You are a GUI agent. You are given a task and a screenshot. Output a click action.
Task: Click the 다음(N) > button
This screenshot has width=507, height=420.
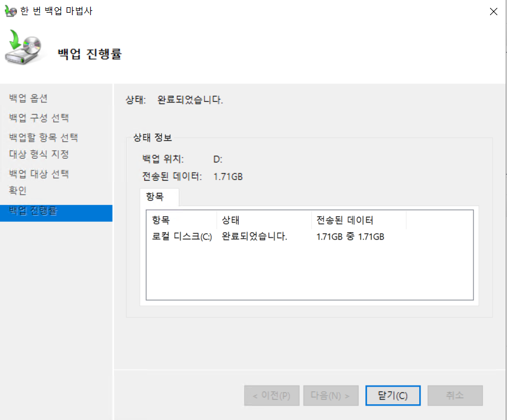click(330, 396)
